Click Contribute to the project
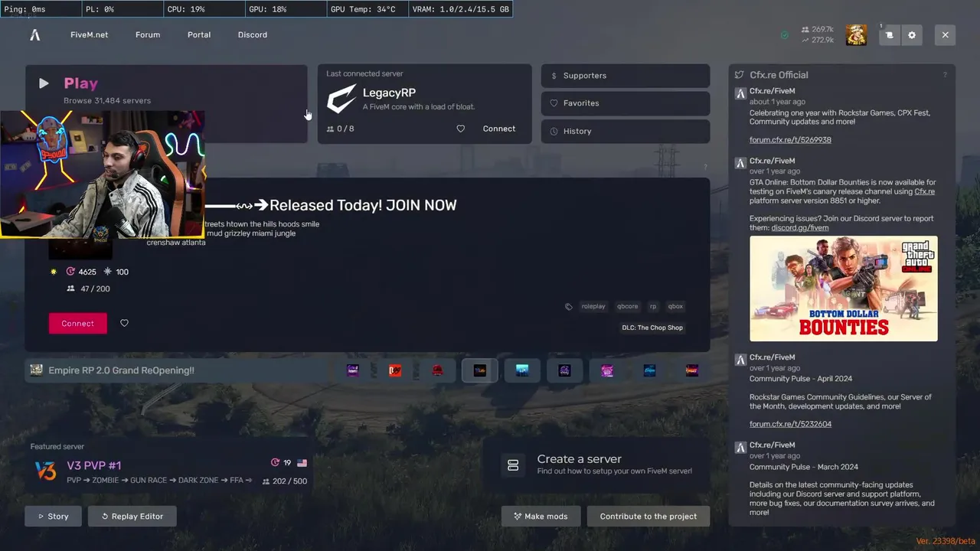 pyautogui.click(x=648, y=516)
